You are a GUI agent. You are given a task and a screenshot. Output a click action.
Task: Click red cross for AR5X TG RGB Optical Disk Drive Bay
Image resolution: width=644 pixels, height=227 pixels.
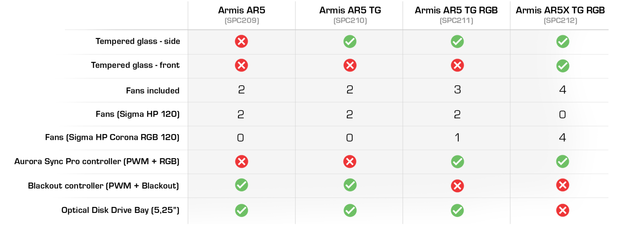[562, 210]
